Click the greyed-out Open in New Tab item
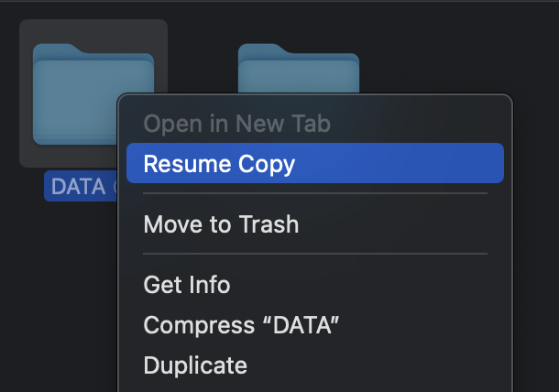This screenshot has height=392, width=559. pyautogui.click(x=236, y=124)
